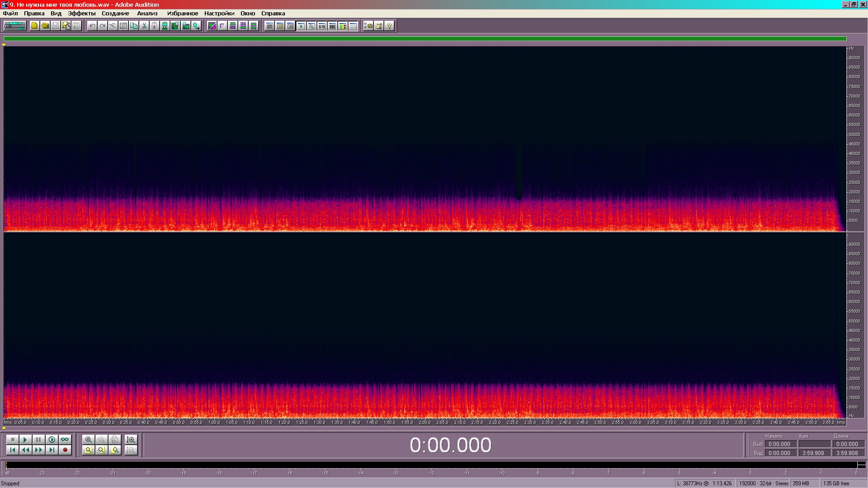The image size is (868, 488).
Task: Click the scissors cut icon
Action: coord(144,26)
